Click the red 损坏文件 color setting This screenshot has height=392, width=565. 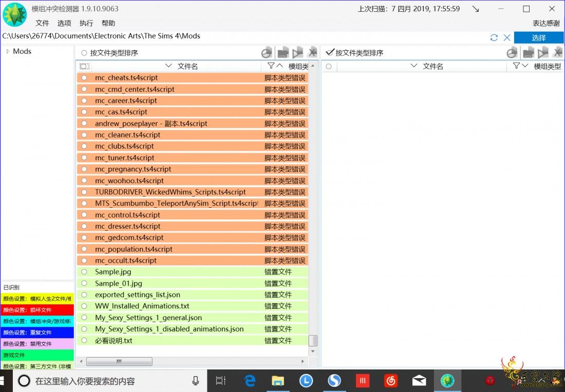tap(37, 309)
